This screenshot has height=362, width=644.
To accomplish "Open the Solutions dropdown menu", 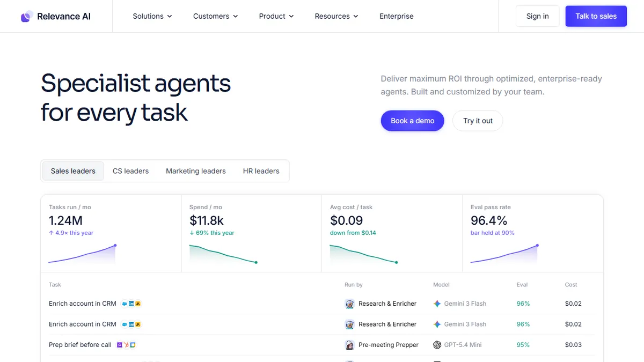I will click(152, 16).
